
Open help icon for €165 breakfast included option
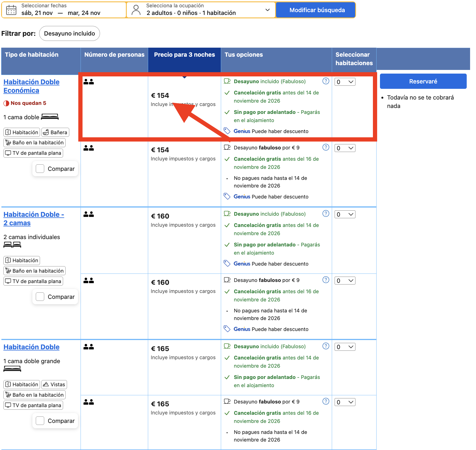click(x=326, y=346)
